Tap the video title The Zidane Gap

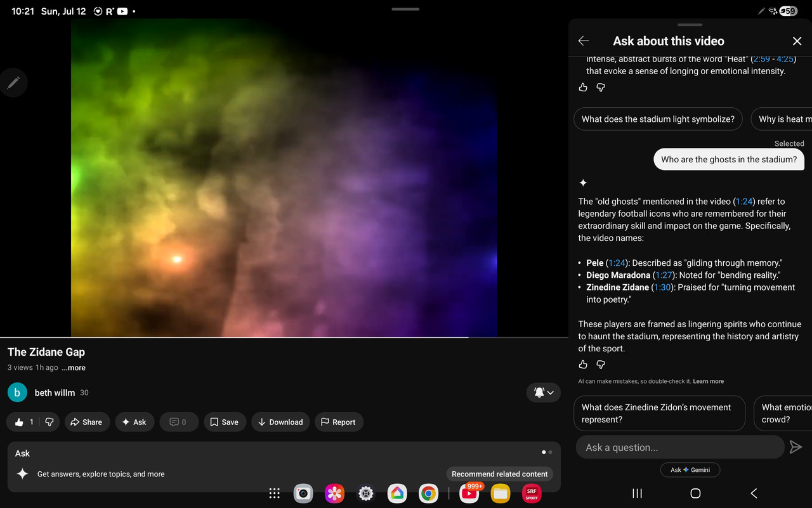click(x=46, y=352)
